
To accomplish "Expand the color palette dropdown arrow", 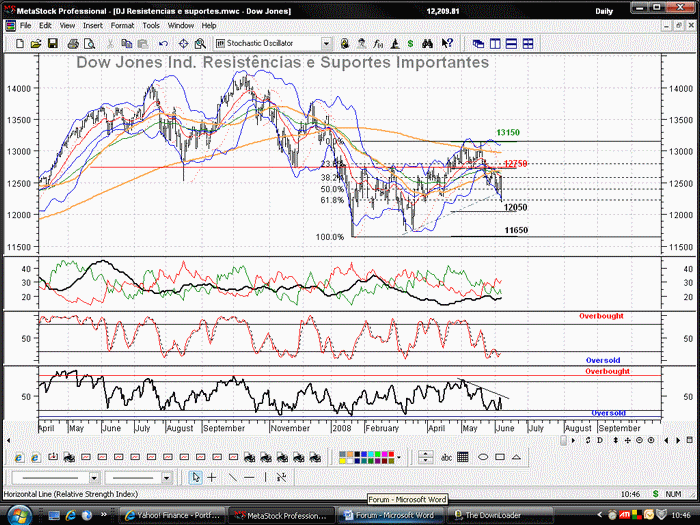I will coord(399,457).
